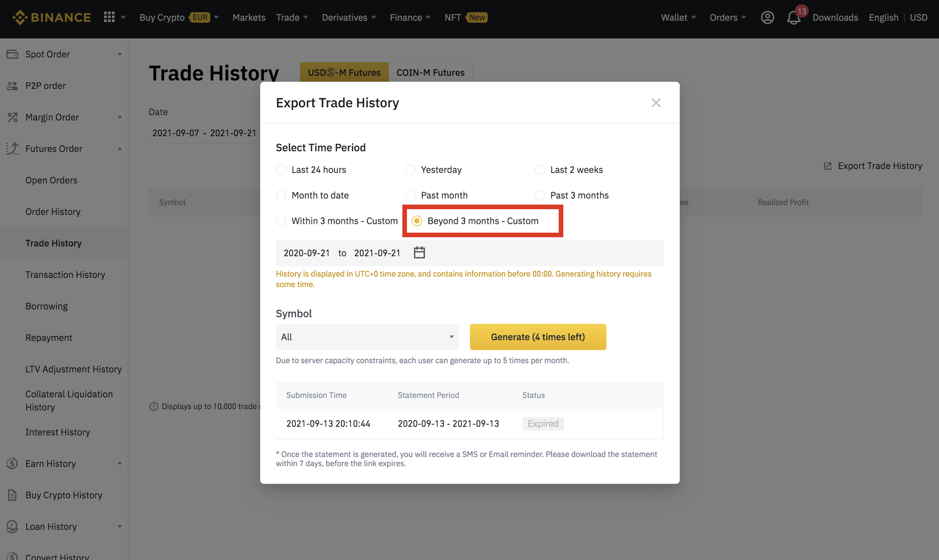Open Collateral Liquidation History in sidebar
This screenshot has width=939, height=560.
(69, 400)
